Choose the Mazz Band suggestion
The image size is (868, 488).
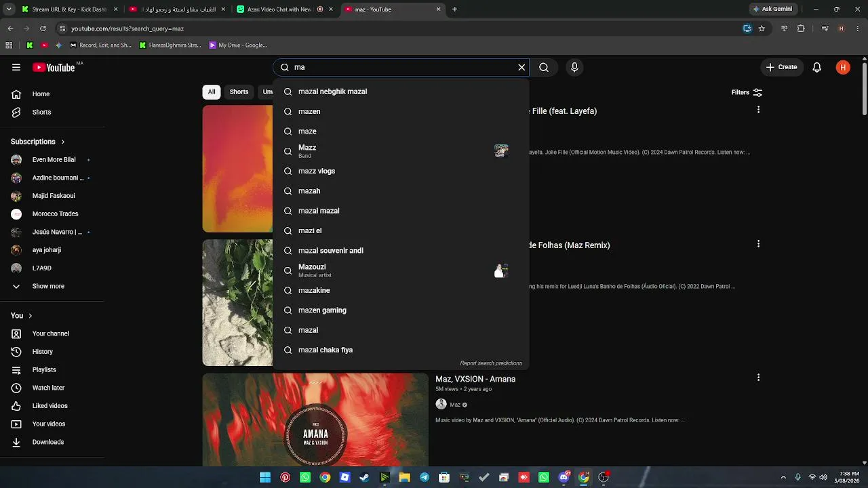400,151
